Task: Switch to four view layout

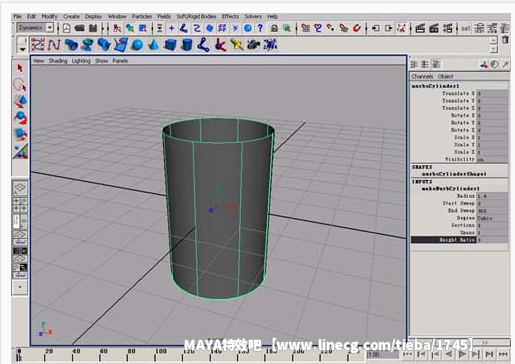Action: (x=20, y=205)
